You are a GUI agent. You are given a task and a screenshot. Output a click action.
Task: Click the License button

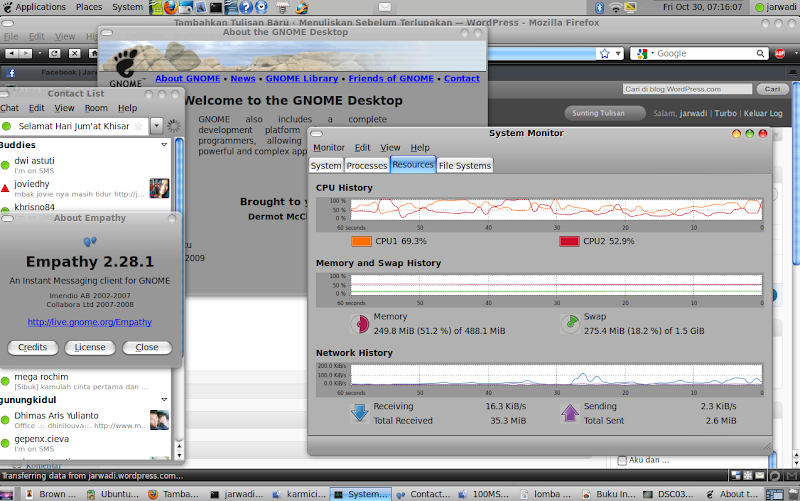[90, 347]
